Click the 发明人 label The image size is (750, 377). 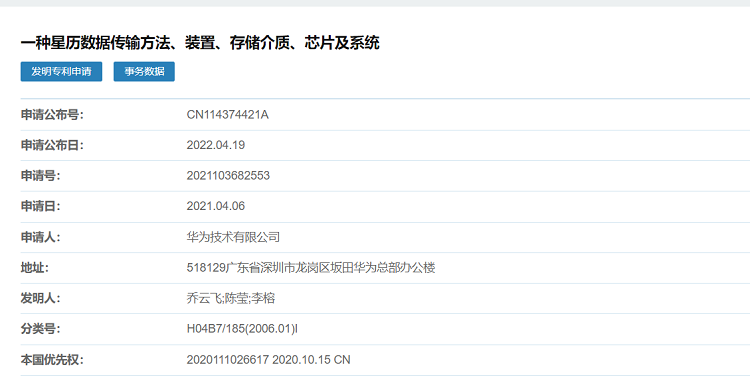point(41,298)
